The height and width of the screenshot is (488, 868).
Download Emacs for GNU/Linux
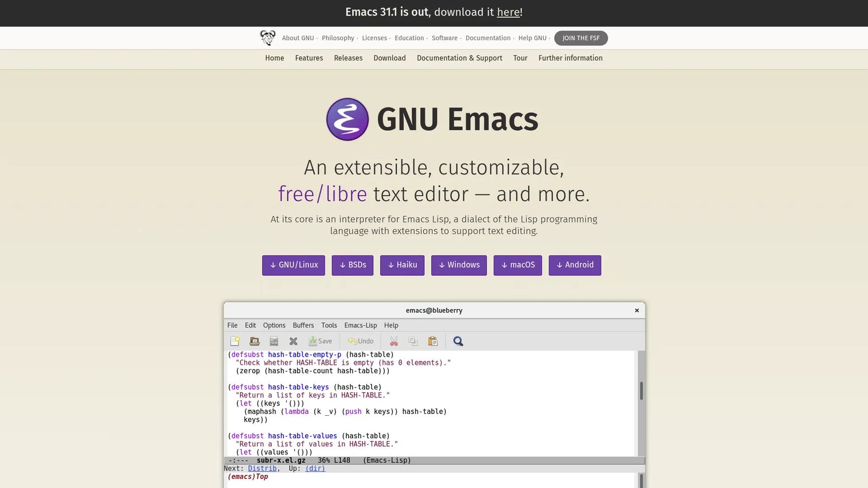click(x=294, y=265)
